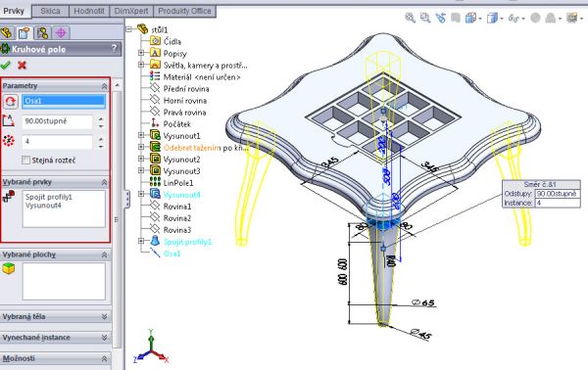Click the Vybrané plochy selection box
The height and width of the screenshot is (370, 588).
64,281
